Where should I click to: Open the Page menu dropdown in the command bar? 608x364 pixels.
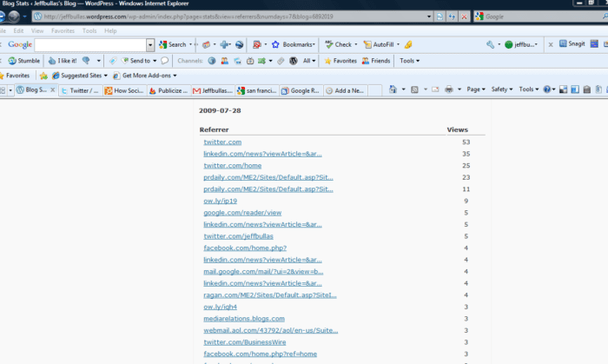point(476,89)
